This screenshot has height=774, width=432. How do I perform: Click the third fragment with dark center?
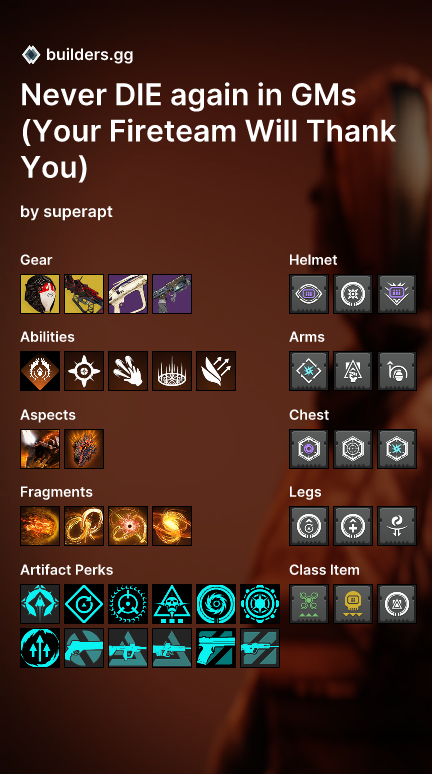click(128, 526)
